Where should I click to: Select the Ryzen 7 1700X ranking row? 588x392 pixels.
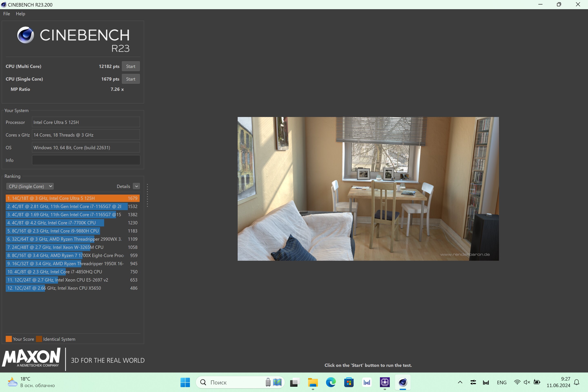pos(72,255)
